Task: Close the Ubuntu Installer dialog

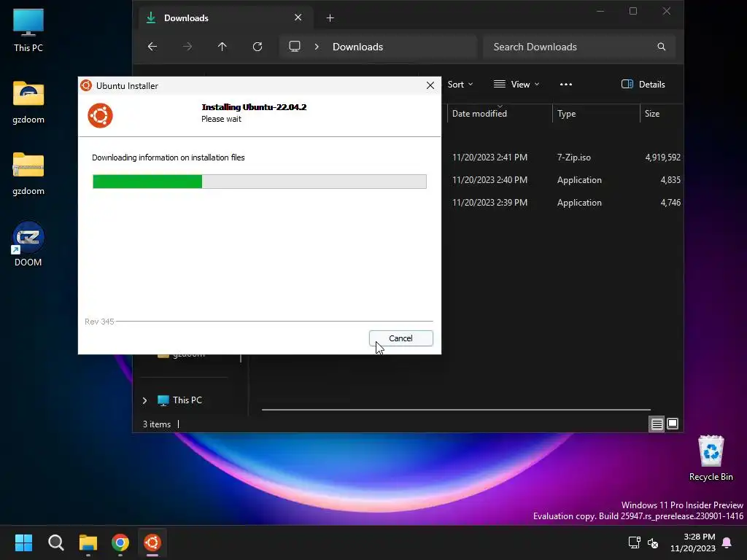Action: point(430,85)
